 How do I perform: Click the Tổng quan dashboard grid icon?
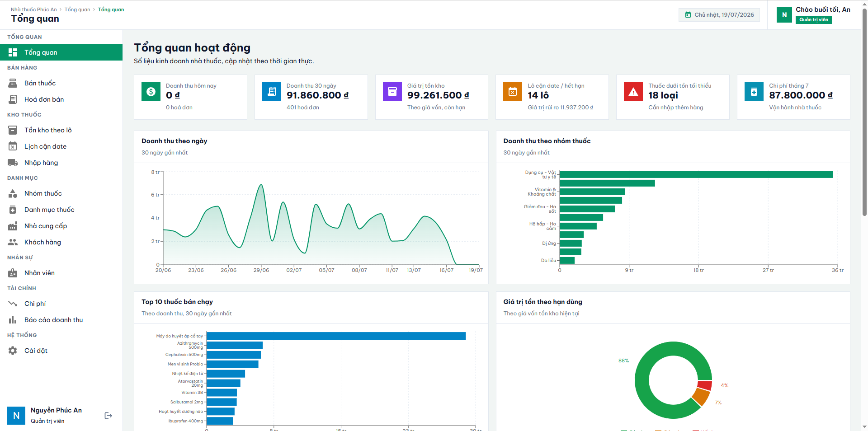(13, 52)
